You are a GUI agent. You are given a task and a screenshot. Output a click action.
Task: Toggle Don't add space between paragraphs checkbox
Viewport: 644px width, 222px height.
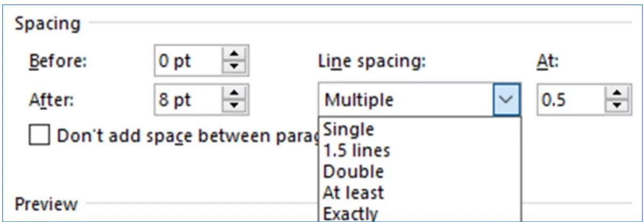tap(40, 136)
